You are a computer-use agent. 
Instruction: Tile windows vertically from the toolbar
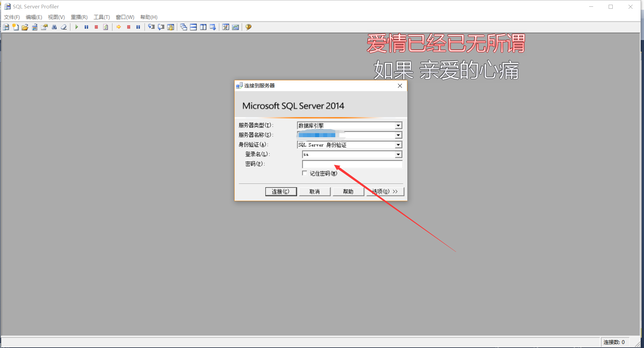(x=203, y=27)
